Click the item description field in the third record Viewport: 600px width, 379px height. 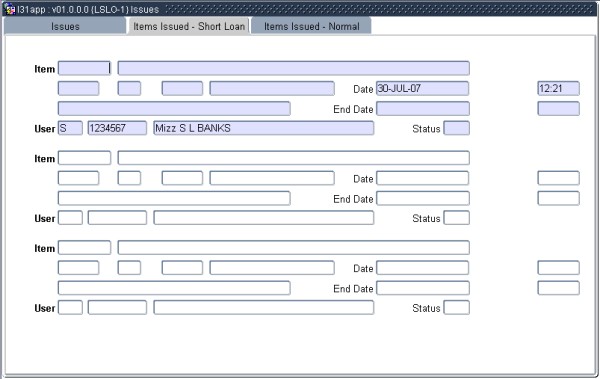pos(293,248)
